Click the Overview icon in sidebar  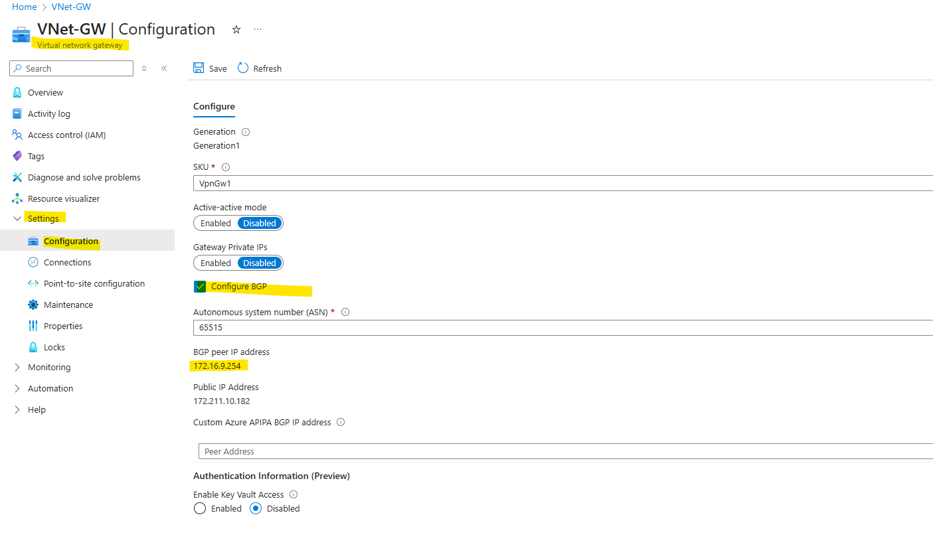coord(17,92)
